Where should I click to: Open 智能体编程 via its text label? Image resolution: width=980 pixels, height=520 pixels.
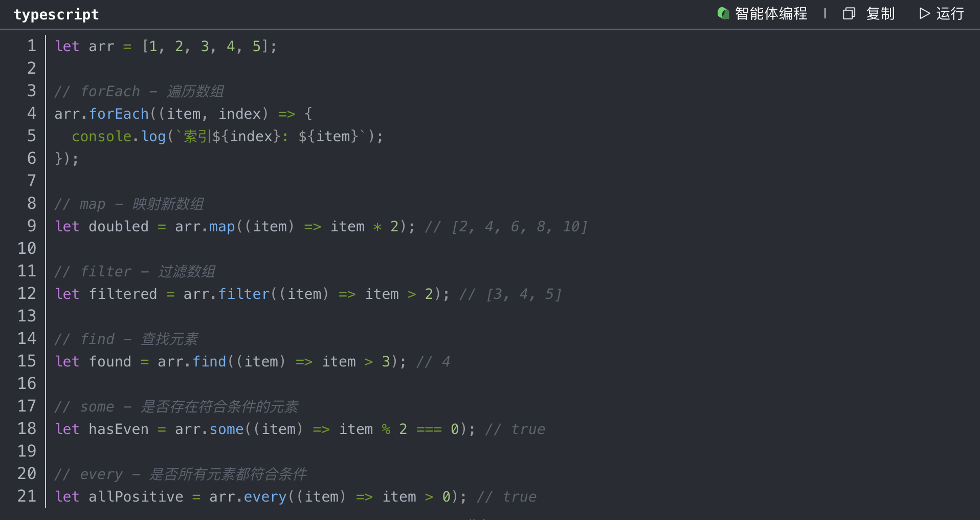click(771, 13)
